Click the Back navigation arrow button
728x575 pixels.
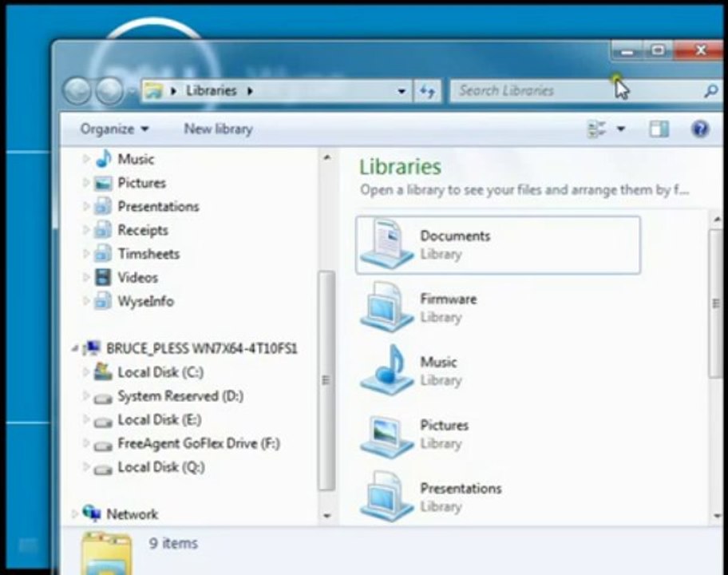[x=77, y=90]
